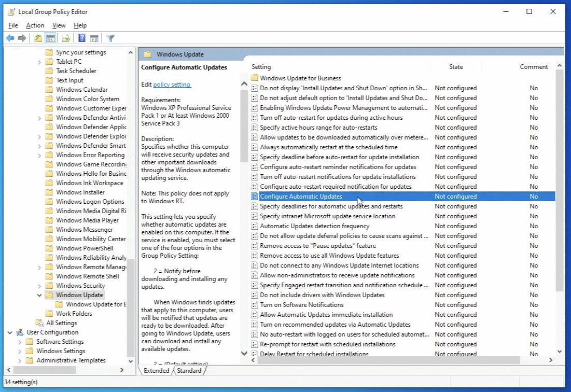The image size is (571, 392).
Task: Expand the Windows Error Reporting node
Action: point(39,156)
